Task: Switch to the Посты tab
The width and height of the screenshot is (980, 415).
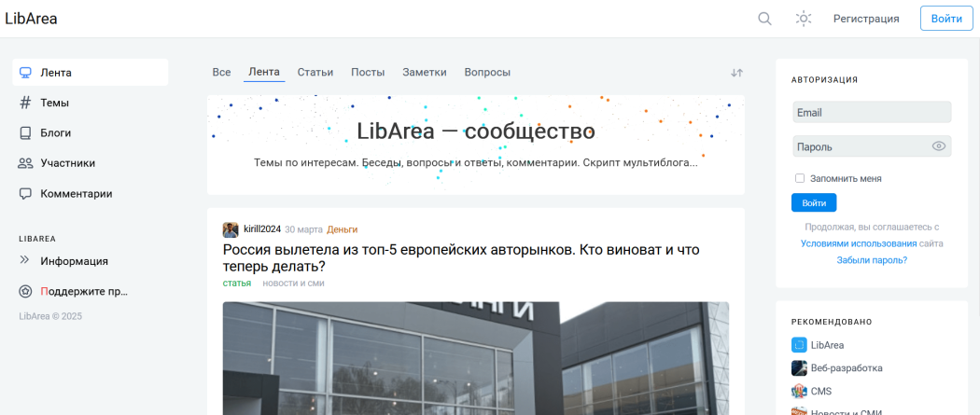Action: click(368, 73)
